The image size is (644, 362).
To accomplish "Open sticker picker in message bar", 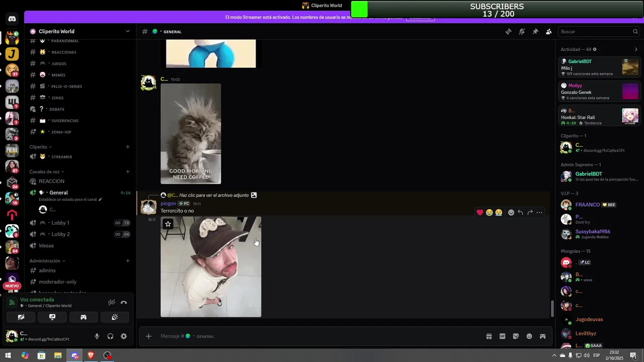I will coord(516,336).
